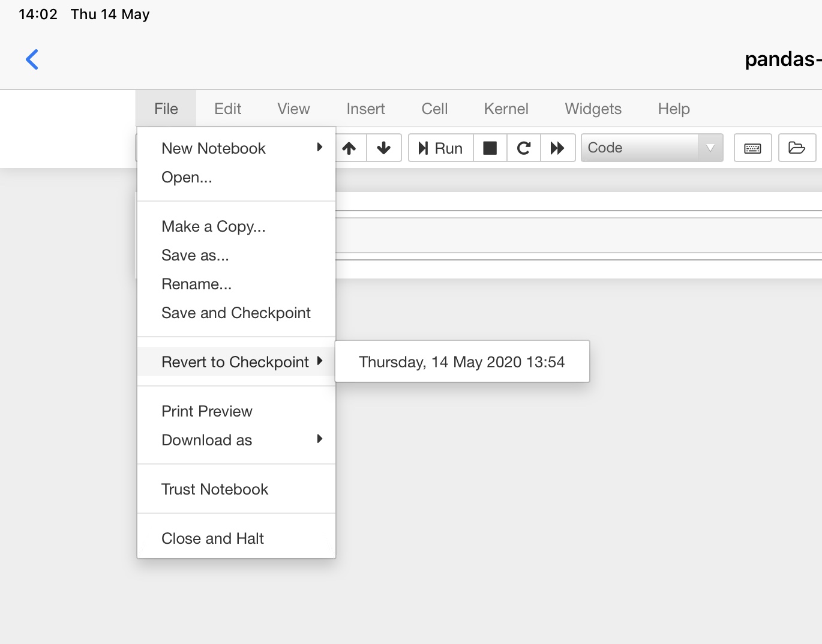Viewport: 822px width, 644px height.
Task: Move the selected cell down
Action: [x=384, y=148]
